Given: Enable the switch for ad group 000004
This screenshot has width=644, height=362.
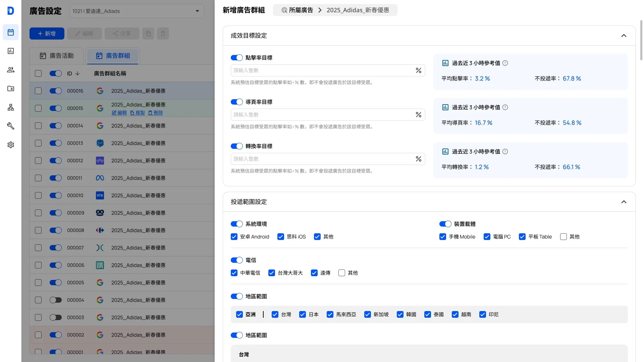Looking at the screenshot, I should pyautogui.click(x=56, y=300).
